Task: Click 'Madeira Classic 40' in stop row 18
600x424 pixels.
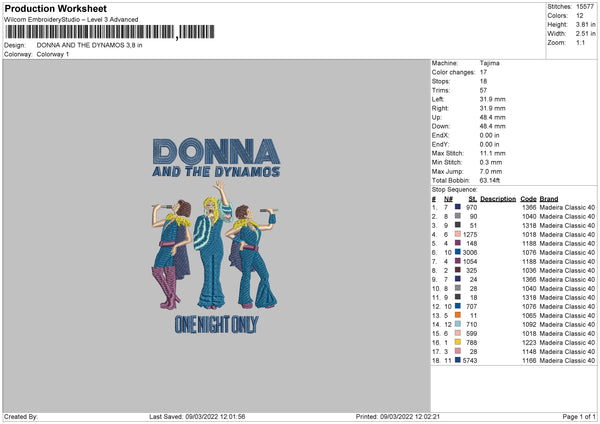Action: (x=567, y=360)
